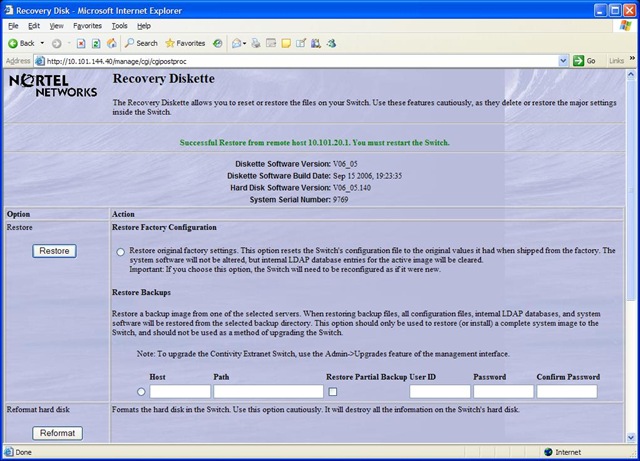Click the Research toolbar icon
640x461 pixels.
coord(316,43)
